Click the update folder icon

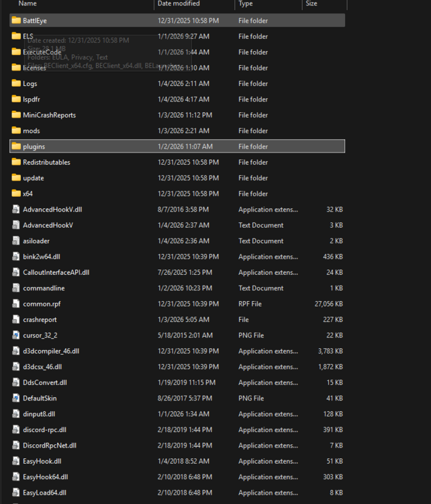point(16,178)
